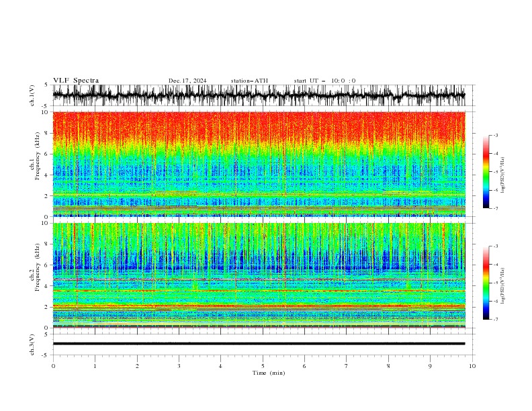Viewport: 532px width, 411px height.
Task: Click the ch.2 spectrogram panel
Action: pos(259,275)
